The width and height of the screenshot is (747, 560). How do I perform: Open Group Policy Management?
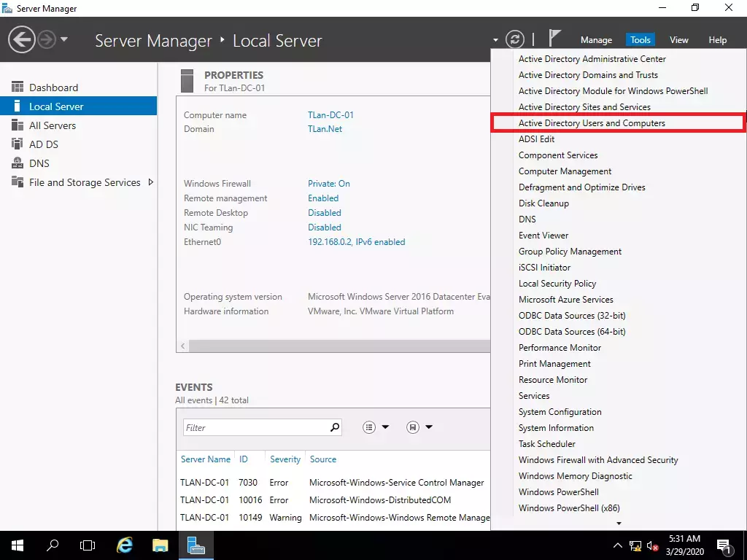[x=570, y=252]
